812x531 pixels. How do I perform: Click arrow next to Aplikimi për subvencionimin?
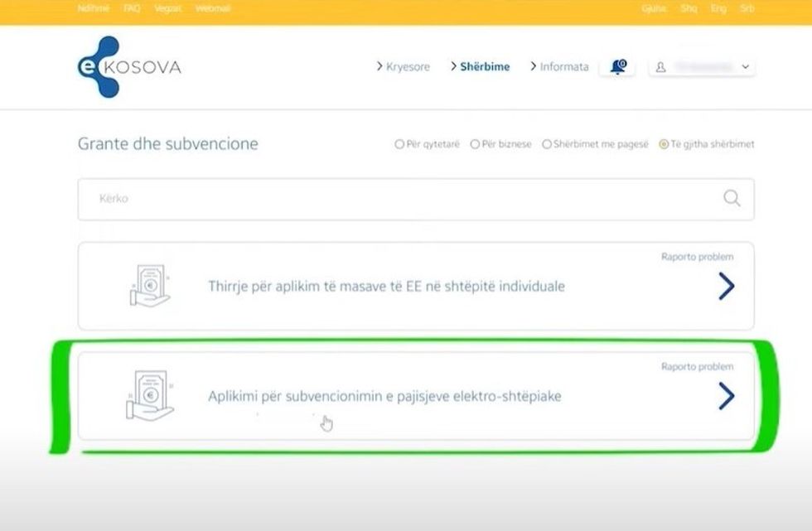pos(726,397)
